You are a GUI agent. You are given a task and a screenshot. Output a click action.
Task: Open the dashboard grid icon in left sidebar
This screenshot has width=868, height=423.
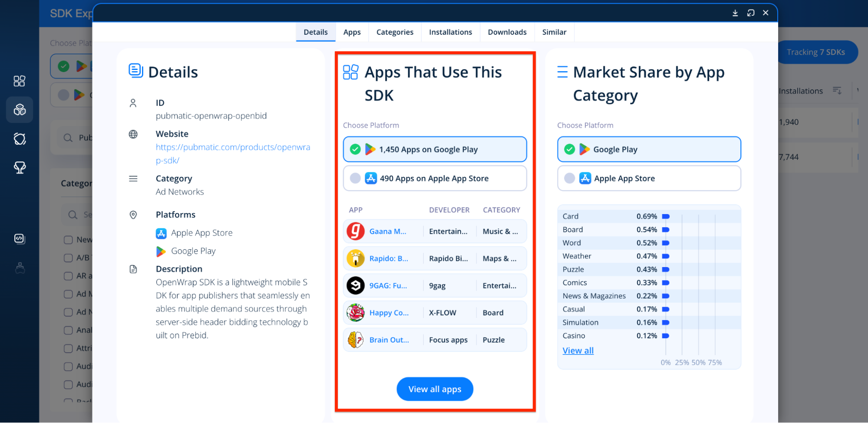pyautogui.click(x=20, y=81)
